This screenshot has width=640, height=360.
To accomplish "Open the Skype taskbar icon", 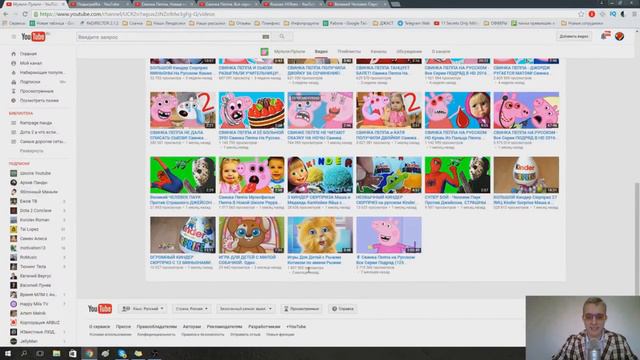I will coord(122,353).
